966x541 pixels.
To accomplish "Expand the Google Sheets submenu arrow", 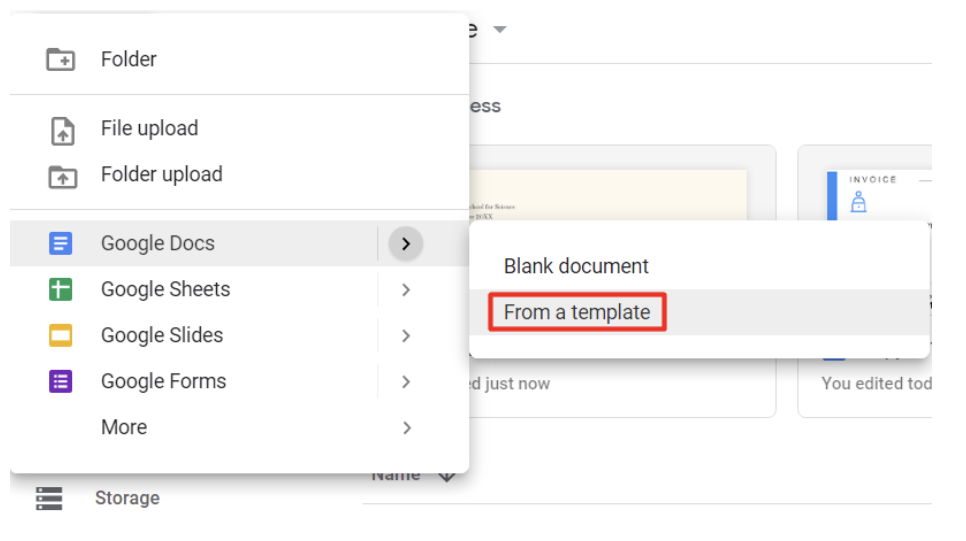I will point(405,290).
